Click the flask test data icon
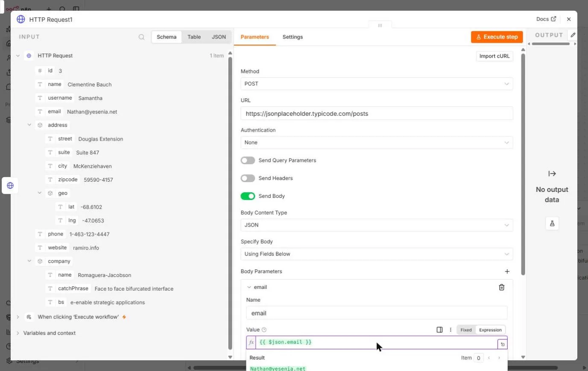588x371 pixels. pyautogui.click(x=552, y=224)
